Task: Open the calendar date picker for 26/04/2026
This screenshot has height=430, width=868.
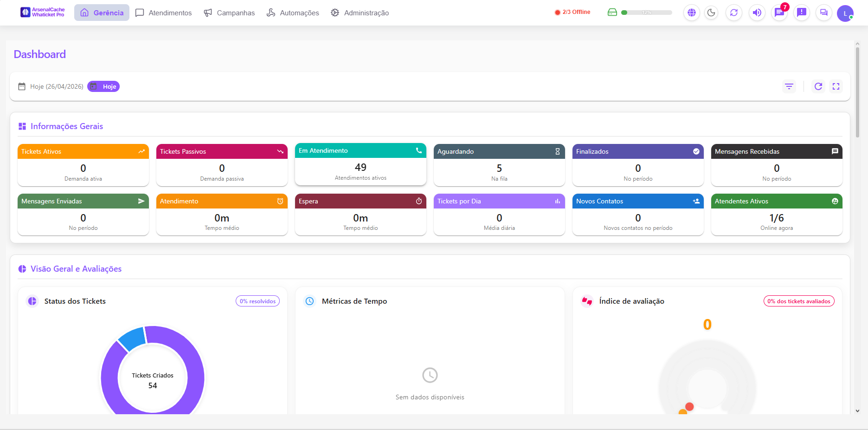Action: pos(21,86)
